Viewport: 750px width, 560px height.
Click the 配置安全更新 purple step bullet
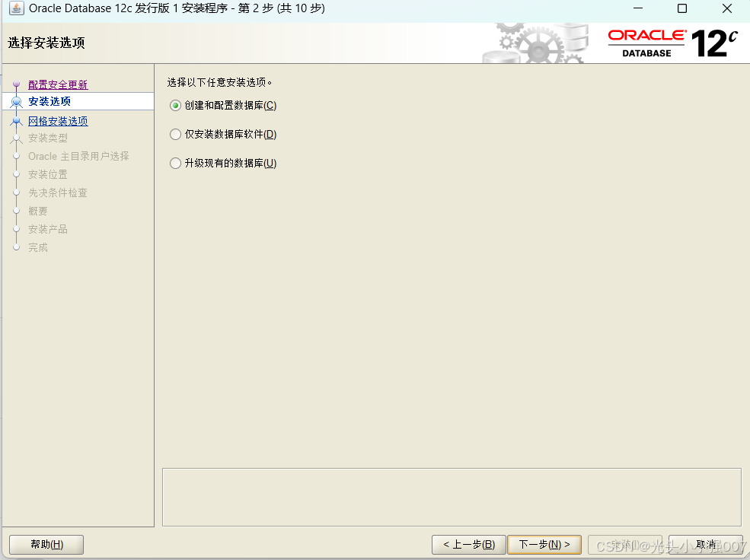coord(16,84)
